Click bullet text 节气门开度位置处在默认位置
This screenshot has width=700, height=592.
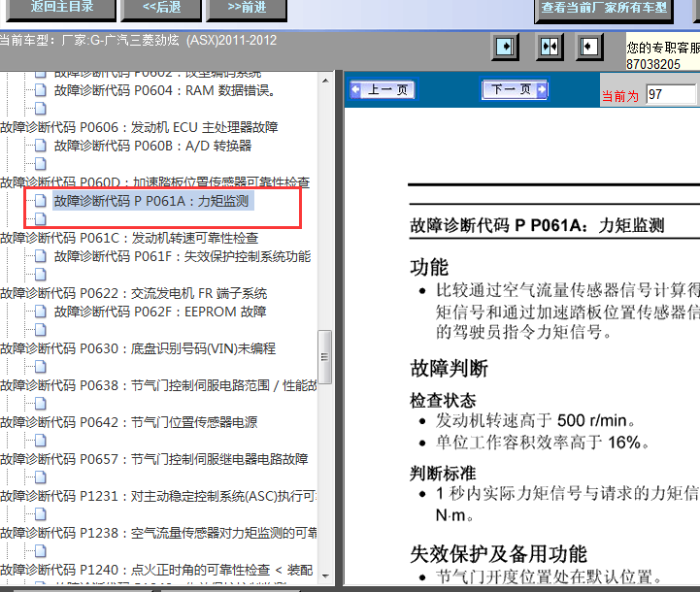[550, 576]
